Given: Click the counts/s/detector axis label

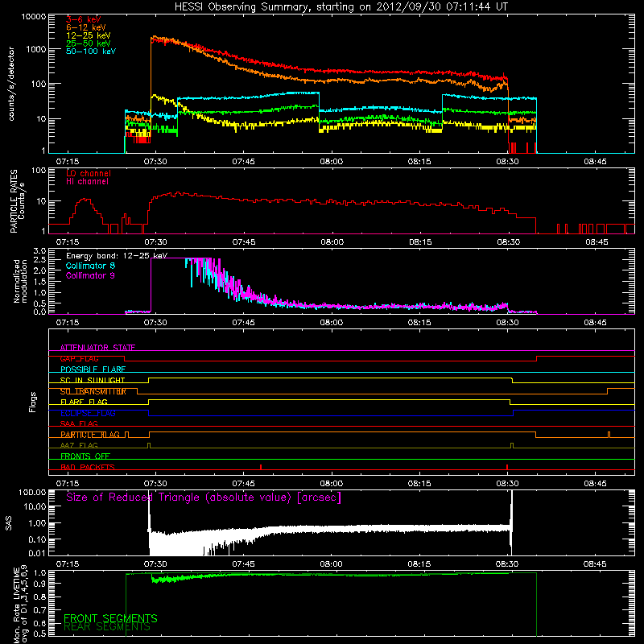Looking at the screenshot, I should click(11, 84).
